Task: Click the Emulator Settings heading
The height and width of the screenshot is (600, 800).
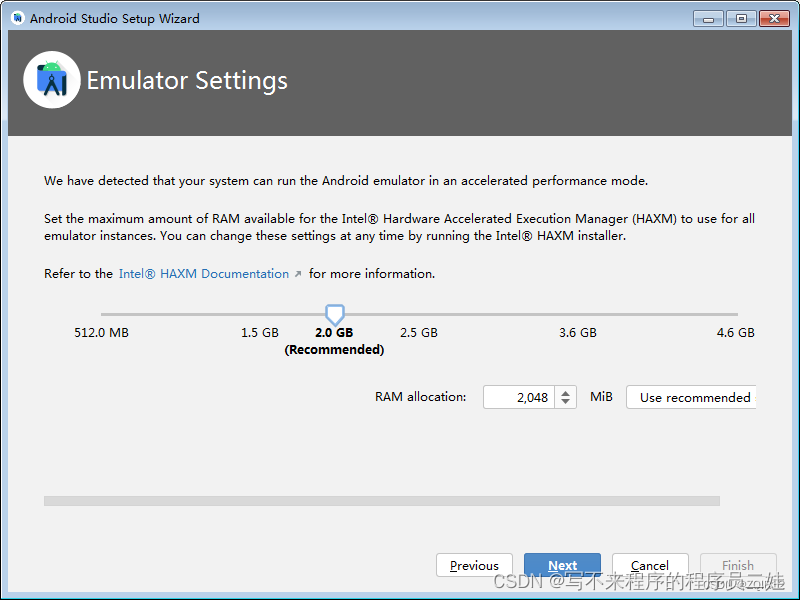Action: (x=187, y=81)
